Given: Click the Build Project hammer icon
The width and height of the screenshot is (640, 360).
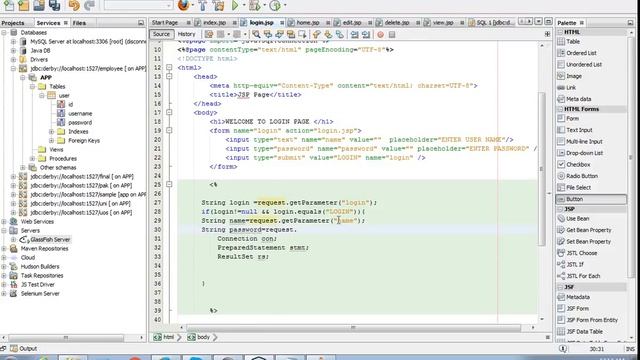Looking at the screenshot, I should pos(203,5).
